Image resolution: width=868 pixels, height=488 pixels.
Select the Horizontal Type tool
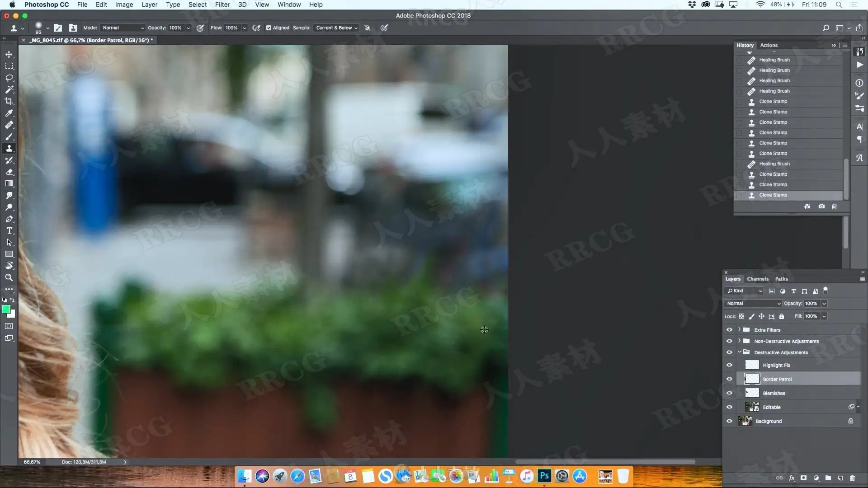coord(9,231)
